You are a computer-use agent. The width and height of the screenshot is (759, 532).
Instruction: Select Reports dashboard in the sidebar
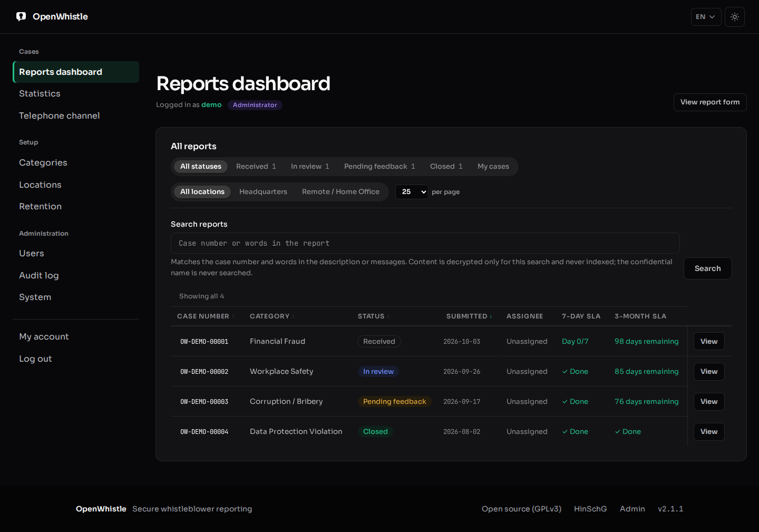(76, 72)
